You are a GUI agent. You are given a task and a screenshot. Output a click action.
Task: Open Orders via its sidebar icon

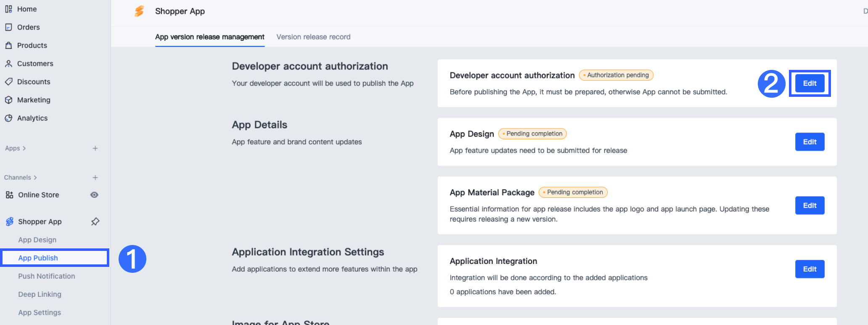click(8, 27)
